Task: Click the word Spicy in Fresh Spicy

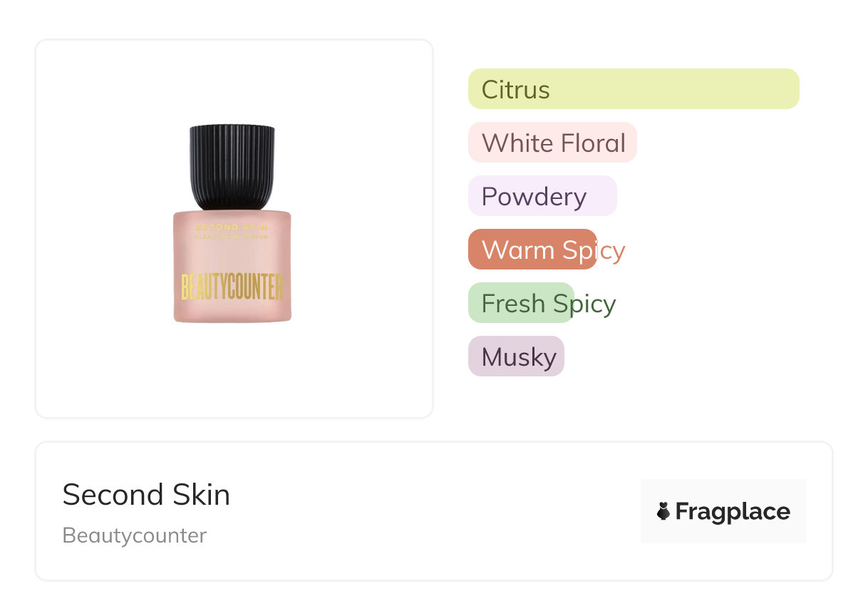Action: pyautogui.click(x=584, y=303)
